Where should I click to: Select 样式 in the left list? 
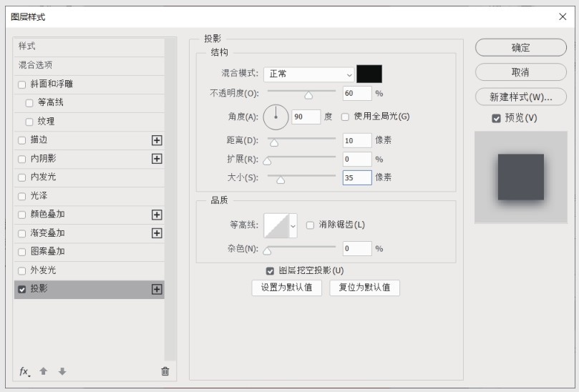89,47
